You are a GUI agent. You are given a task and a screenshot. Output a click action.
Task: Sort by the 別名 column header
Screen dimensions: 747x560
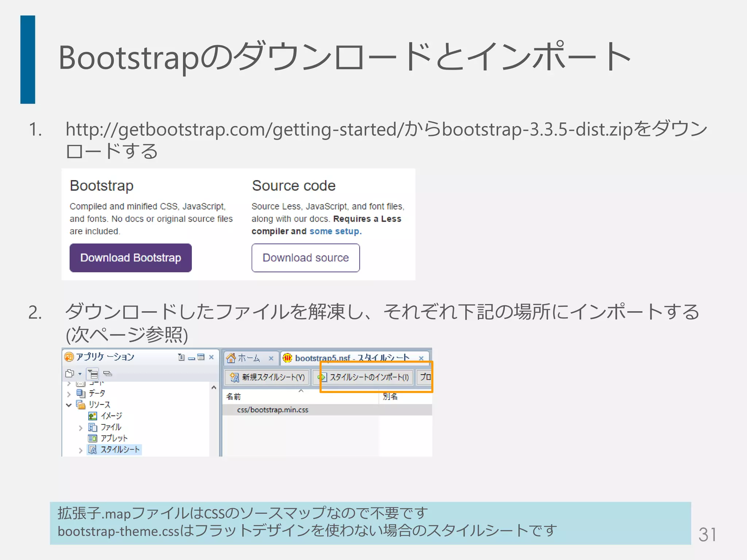(x=406, y=396)
